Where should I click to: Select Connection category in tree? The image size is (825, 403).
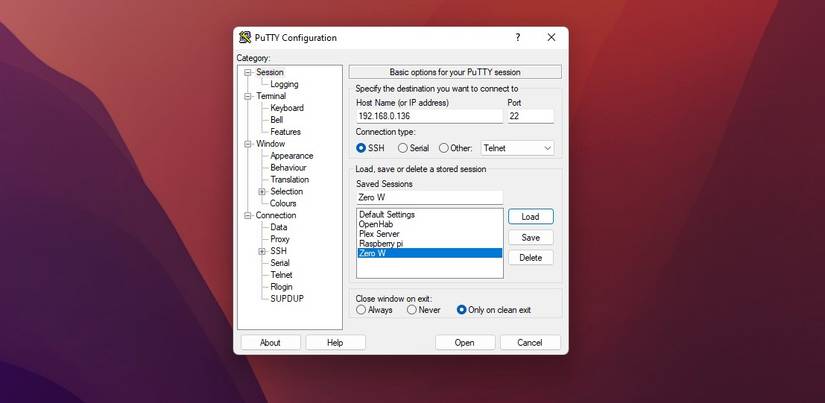click(276, 215)
